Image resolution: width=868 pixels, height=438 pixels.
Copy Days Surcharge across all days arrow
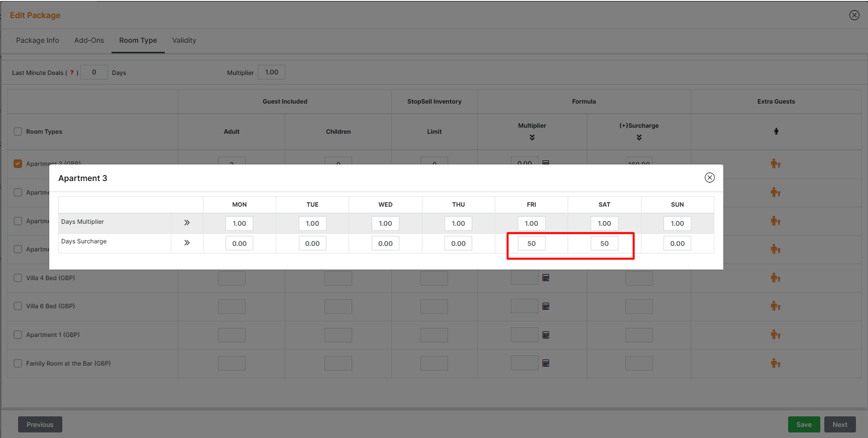187,242
